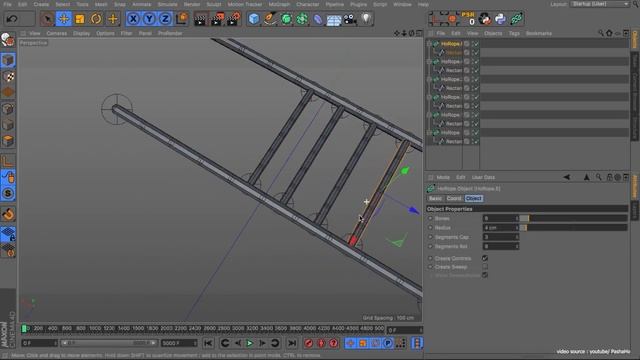This screenshot has width=640, height=360.
Task: Open the Character menu
Action: tap(307, 4)
